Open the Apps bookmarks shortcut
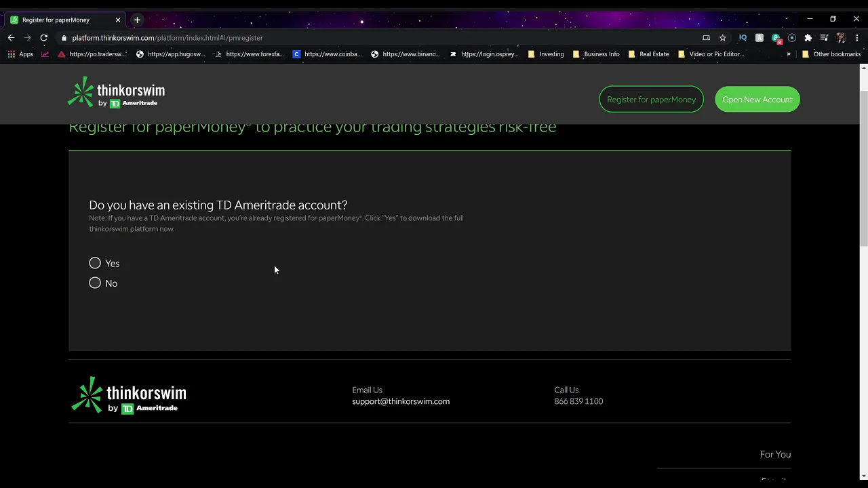The width and height of the screenshot is (868, 488). coord(20,54)
